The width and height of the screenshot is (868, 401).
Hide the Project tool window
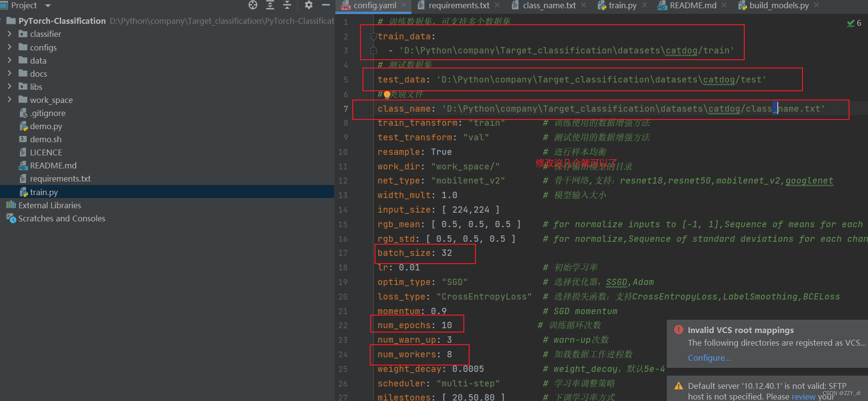point(326,5)
